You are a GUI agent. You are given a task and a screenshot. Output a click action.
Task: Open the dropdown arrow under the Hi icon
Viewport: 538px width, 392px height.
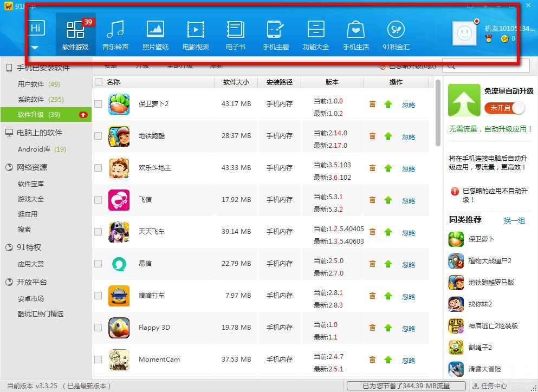click(35, 47)
